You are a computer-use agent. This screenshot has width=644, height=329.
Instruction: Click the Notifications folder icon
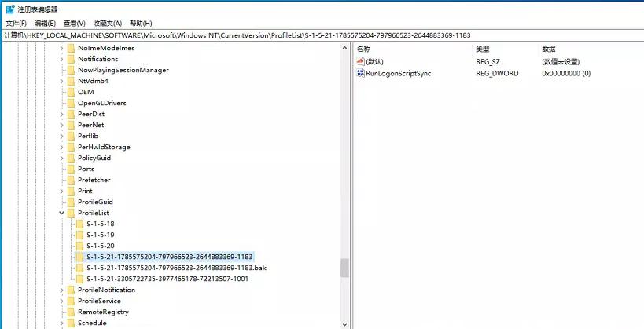click(71, 59)
